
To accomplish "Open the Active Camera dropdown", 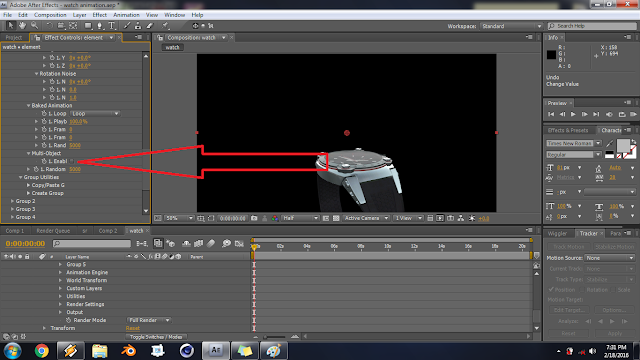I will tap(366, 218).
